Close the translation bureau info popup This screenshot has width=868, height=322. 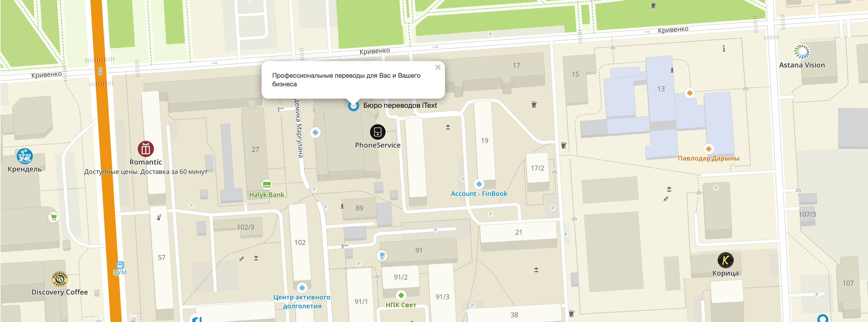pos(438,67)
